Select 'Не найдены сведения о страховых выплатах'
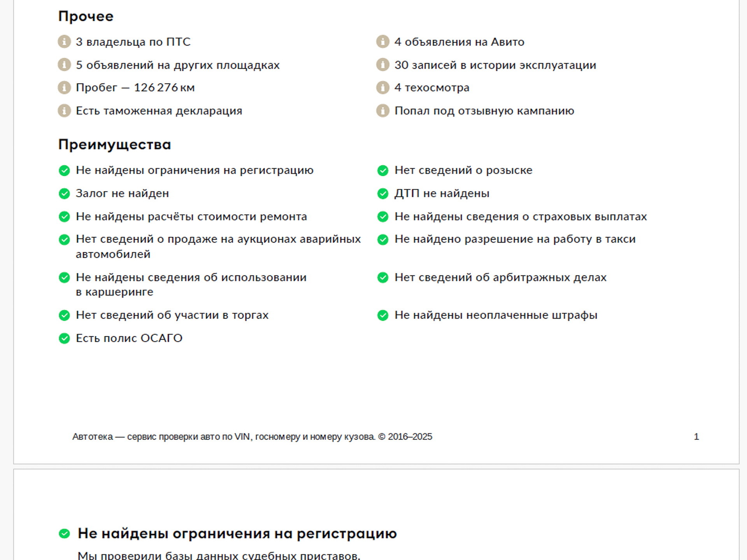The image size is (747, 560). click(x=521, y=217)
